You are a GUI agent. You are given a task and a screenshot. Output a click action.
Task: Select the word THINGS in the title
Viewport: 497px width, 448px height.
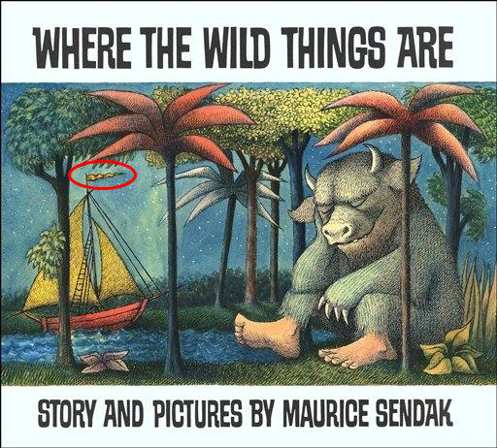[x=334, y=48]
